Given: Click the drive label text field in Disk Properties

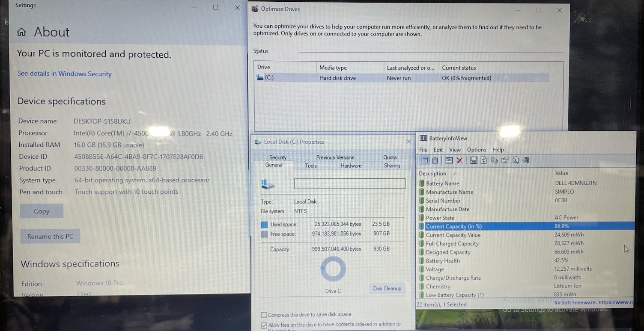Looking at the screenshot, I should [x=350, y=184].
